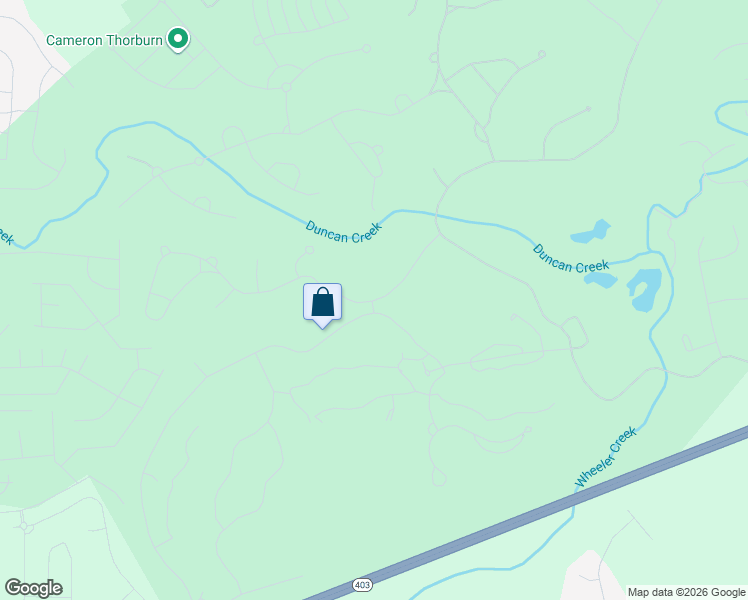Select the Wheeler Creek label
The height and width of the screenshot is (600, 748).
tap(606, 457)
